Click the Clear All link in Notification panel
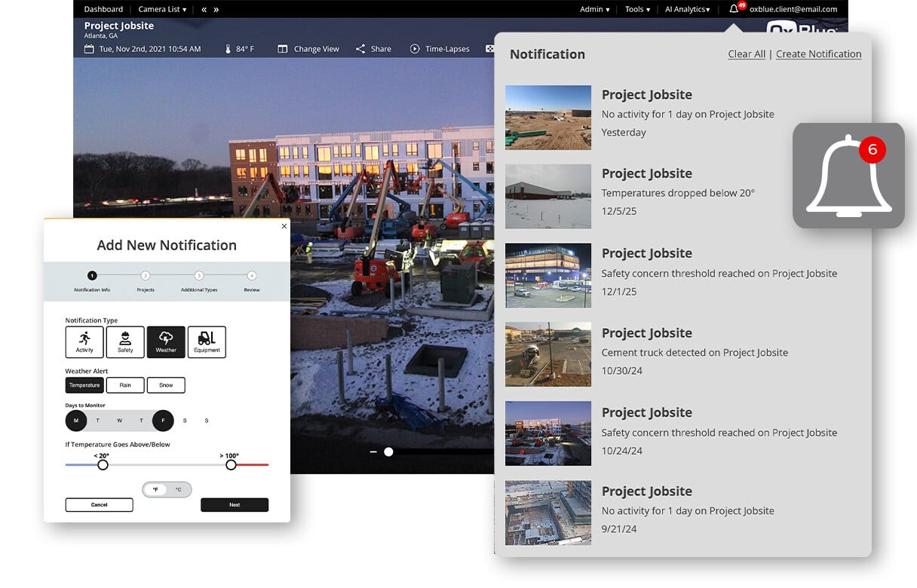The width and height of the screenshot is (917, 588). pyautogui.click(x=747, y=54)
